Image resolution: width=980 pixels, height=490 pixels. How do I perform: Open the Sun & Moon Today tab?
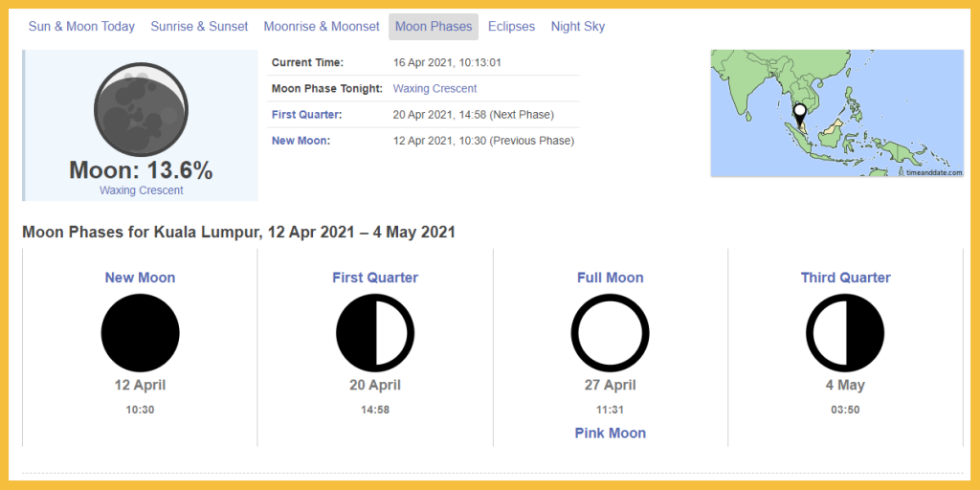pyautogui.click(x=81, y=27)
